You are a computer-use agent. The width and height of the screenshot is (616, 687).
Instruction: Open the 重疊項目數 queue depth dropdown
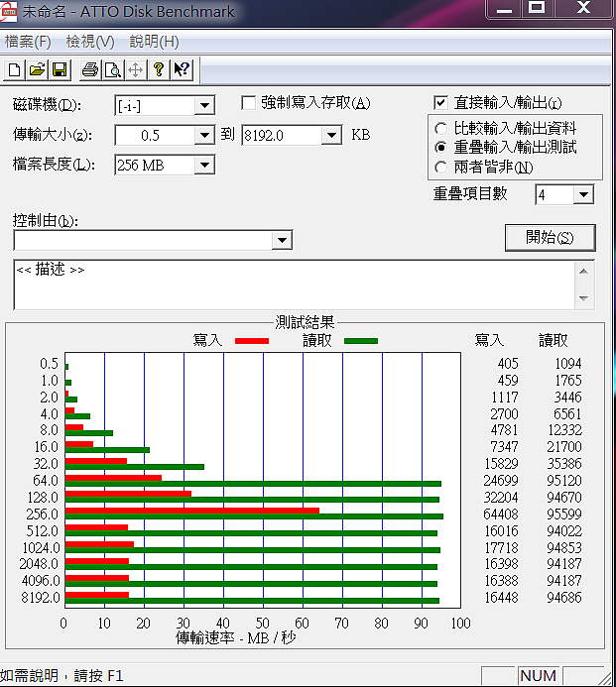point(583,194)
